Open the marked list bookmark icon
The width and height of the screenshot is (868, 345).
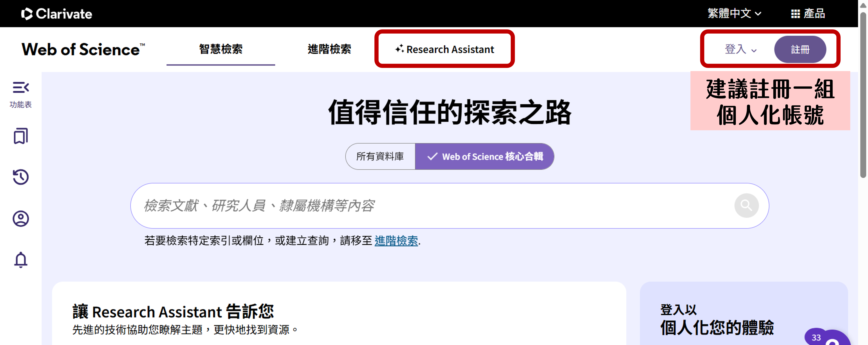[x=21, y=136]
